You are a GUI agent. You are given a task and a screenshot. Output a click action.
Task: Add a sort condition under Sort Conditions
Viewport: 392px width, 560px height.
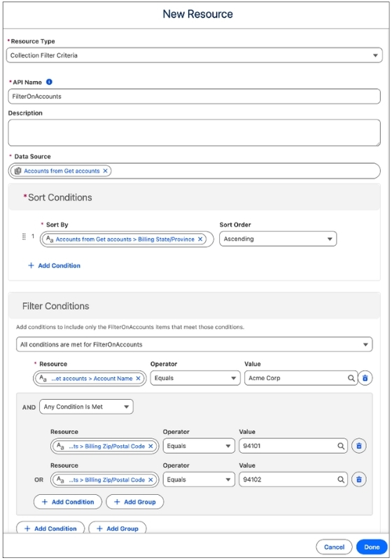[55, 266]
